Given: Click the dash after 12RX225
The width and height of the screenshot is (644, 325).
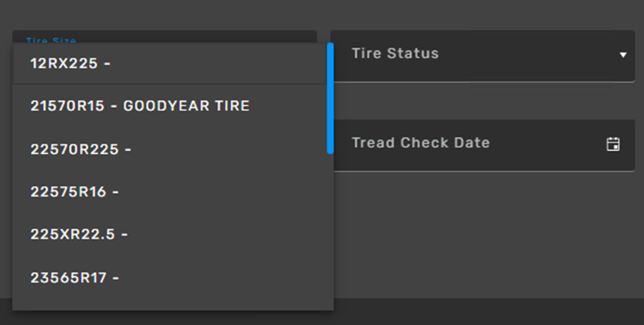Looking at the screenshot, I should click(107, 64).
